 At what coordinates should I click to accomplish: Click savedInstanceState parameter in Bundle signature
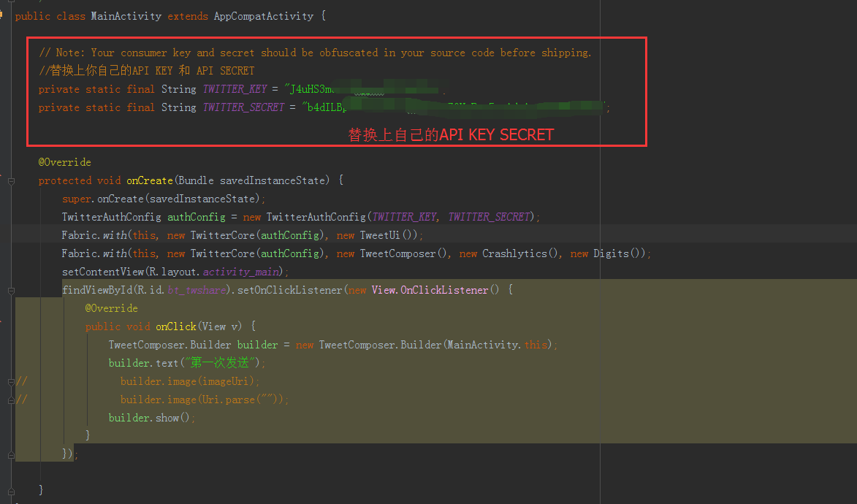click(x=273, y=180)
